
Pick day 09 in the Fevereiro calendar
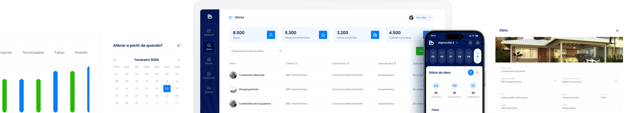(127, 81)
